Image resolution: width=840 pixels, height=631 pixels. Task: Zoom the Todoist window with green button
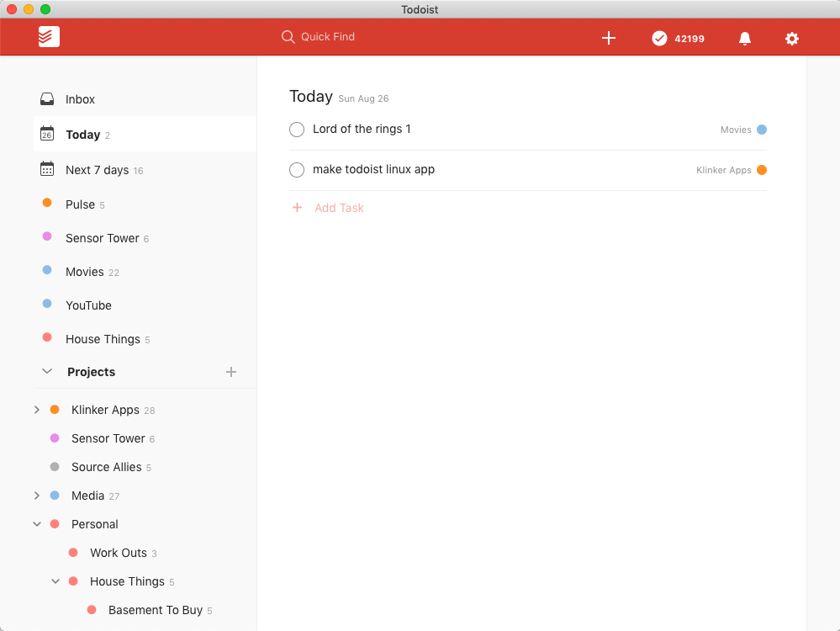click(x=45, y=9)
